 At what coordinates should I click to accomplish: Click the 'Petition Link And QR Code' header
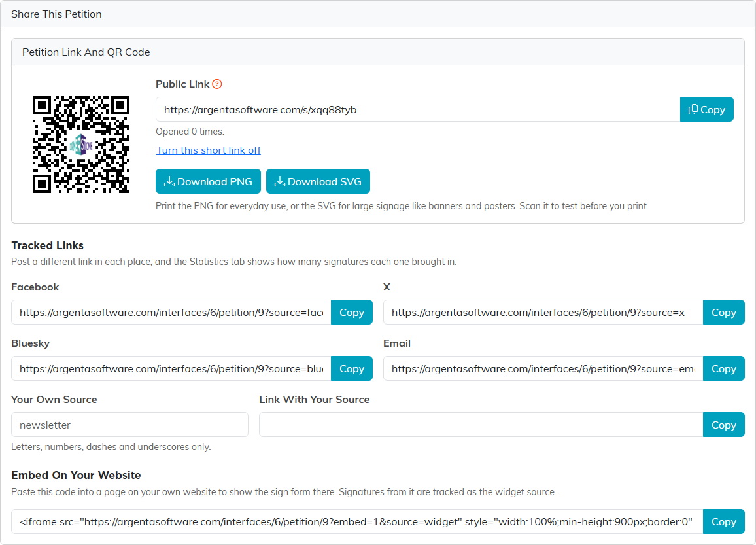point(86,52)
